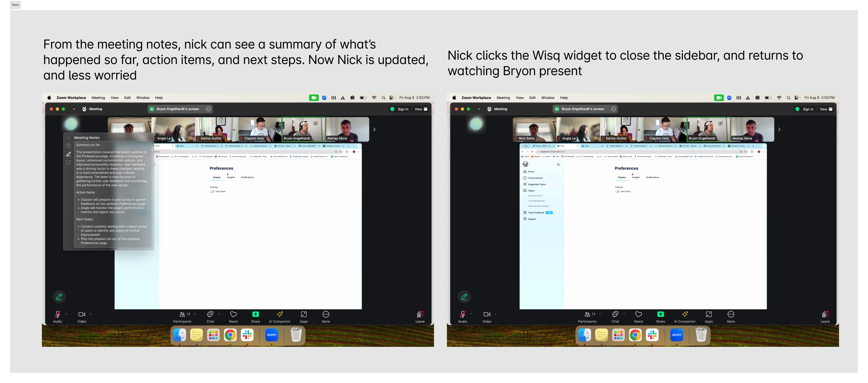Open the Insights tab in the right Preferences page
The height and width of the screenshot is (383, 868).
[x=636, y=177]
